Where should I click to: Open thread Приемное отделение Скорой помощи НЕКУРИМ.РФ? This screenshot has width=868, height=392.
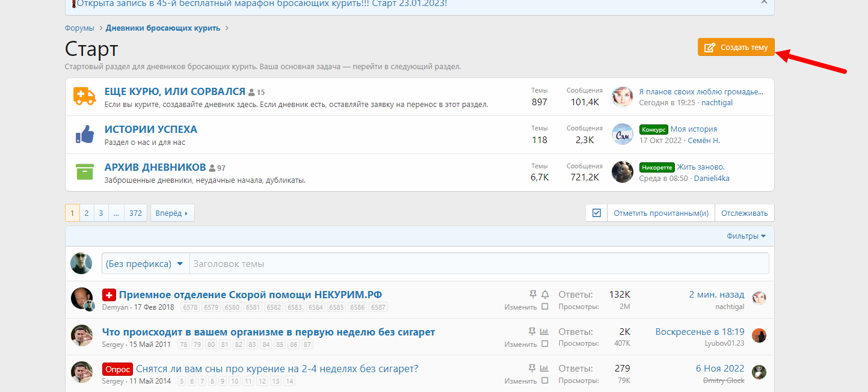pos(250,295)
